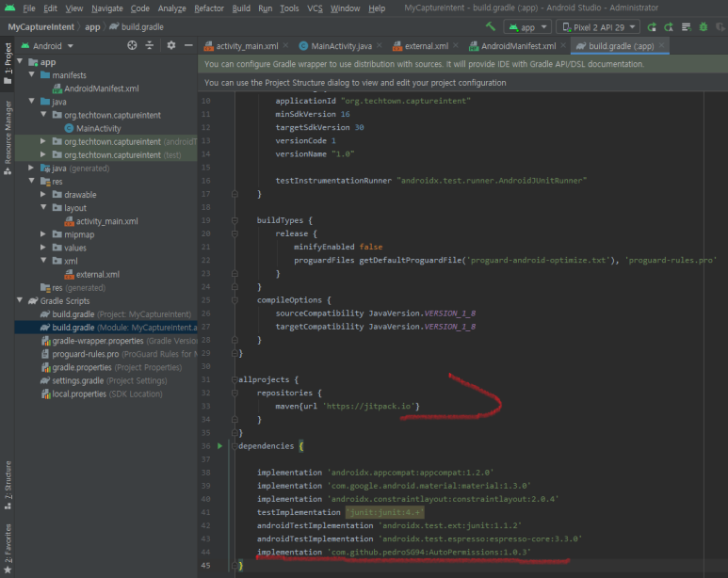The height and width of the screenshot is (578, 728).
Task: Open the VCS menu
Action: pos(315,8)
